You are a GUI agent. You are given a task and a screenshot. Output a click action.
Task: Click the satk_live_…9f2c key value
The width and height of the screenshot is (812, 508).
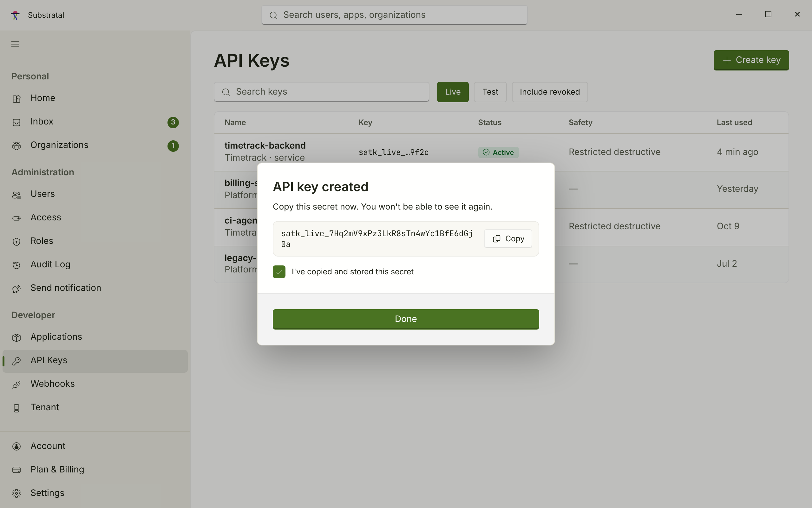pyautogui.click(x=393, y=152)
